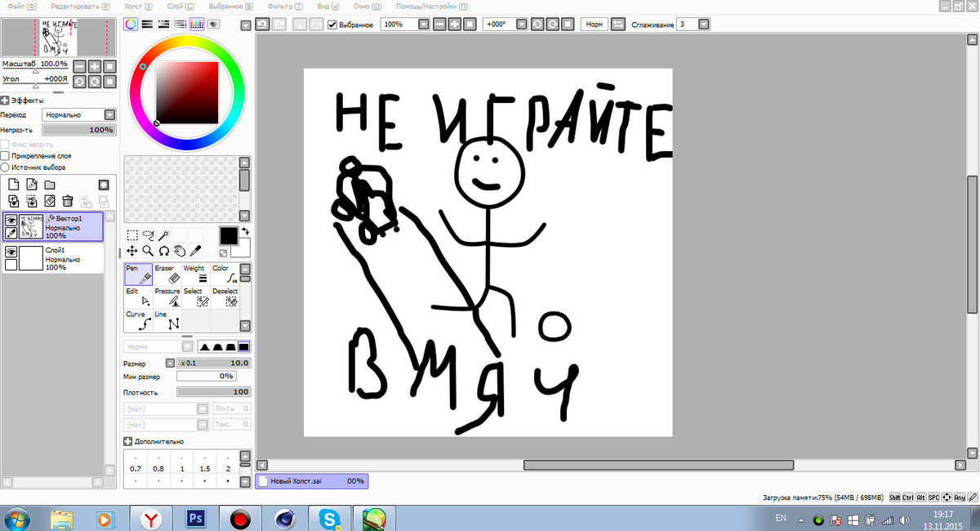Pick the hand pan tool
This screenshot has height=531, width=980.
click(179, 251)
